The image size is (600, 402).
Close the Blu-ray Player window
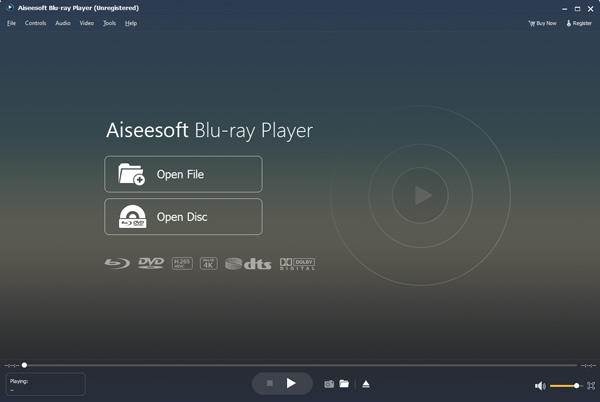(590, 8)
